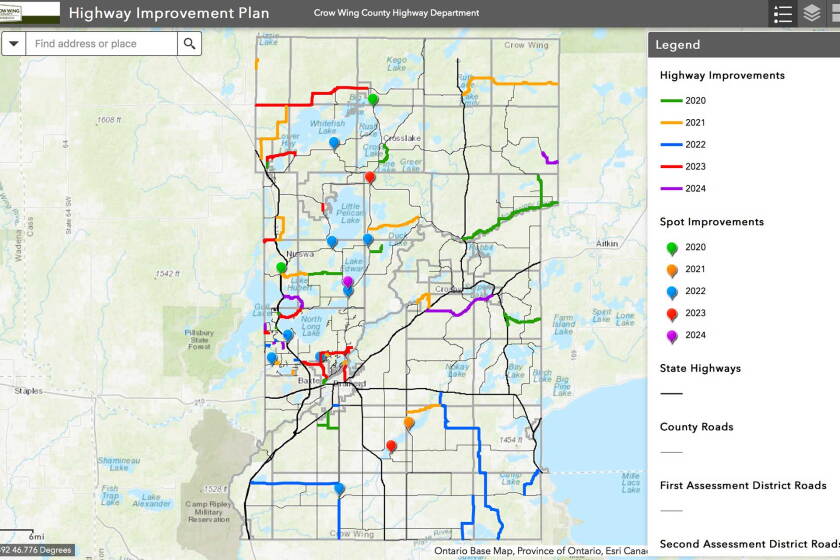Focus the Find address or place field
Screen dimensions: 840x560
(101, 43)
